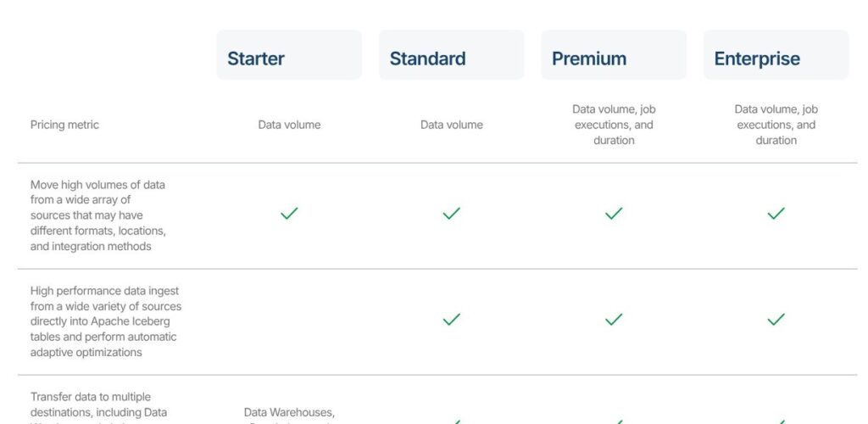
Task: Click the 'Move high volumes of data' description
Action: (98, 215)
